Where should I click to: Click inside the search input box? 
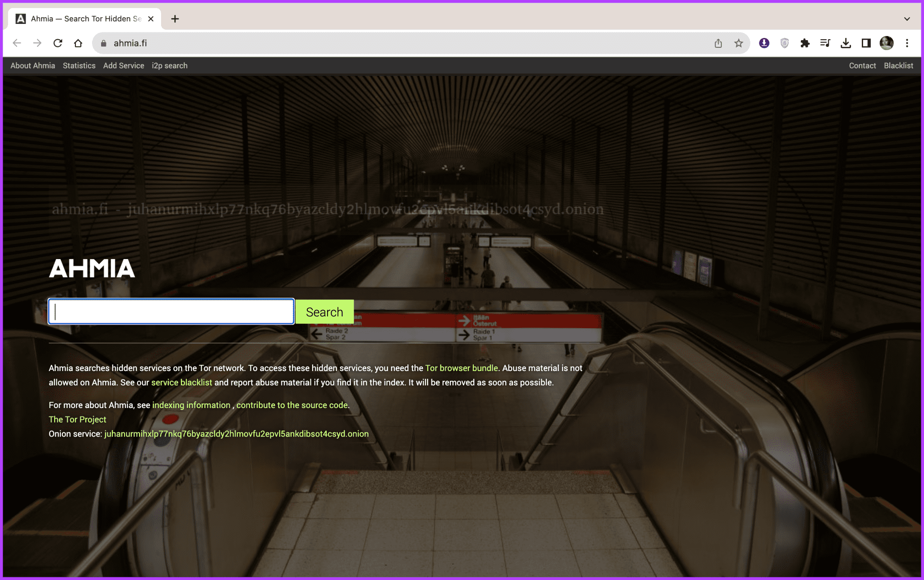[x=171, y=311]
